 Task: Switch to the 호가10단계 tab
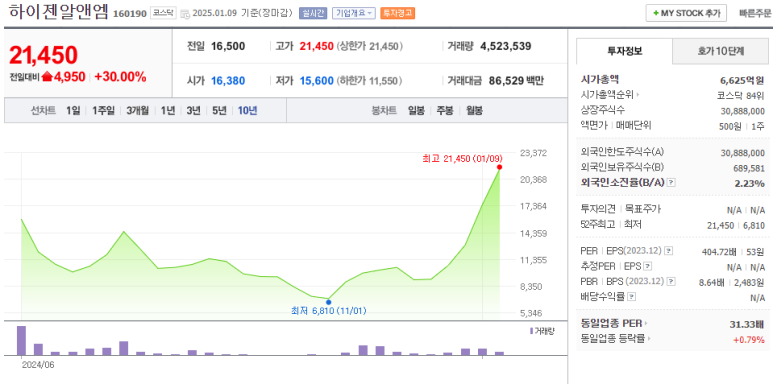click(x=720, y=51)
